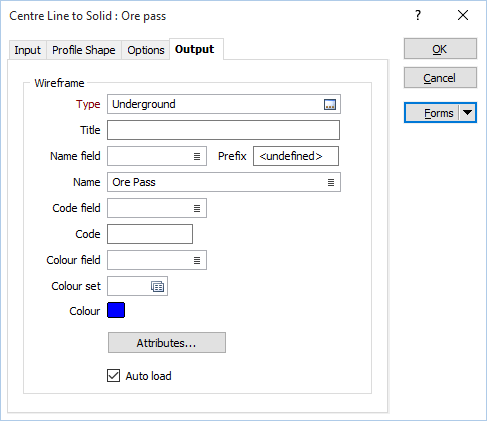Click the Cancel button

[x=440, y=78]
